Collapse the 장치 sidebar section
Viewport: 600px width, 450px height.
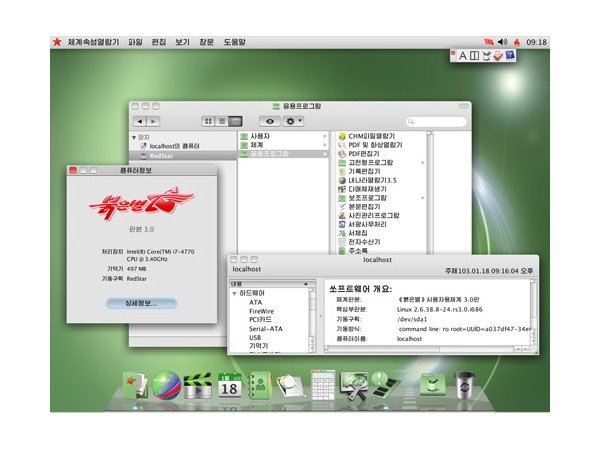[x=134, y=137]
